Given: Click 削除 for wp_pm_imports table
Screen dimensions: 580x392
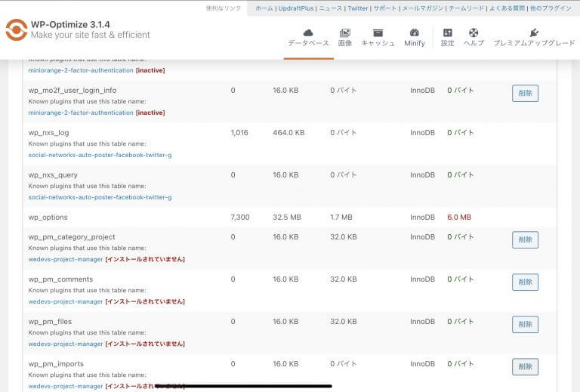Looking at the screenshot, I should pyautogui.click(x=525, y=366).
